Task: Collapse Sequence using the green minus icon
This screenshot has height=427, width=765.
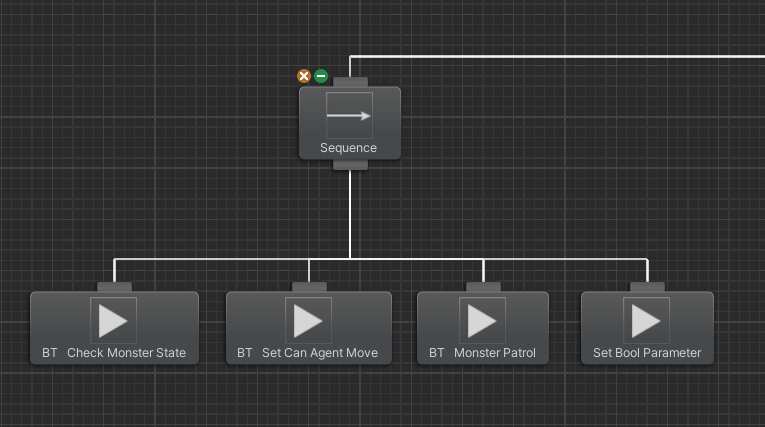Action: pos(321,76)
